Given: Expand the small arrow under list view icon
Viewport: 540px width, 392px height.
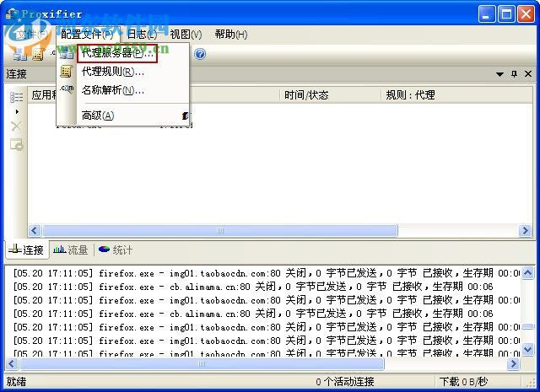Looking at the screenshot, I should (x=17, y=112).
